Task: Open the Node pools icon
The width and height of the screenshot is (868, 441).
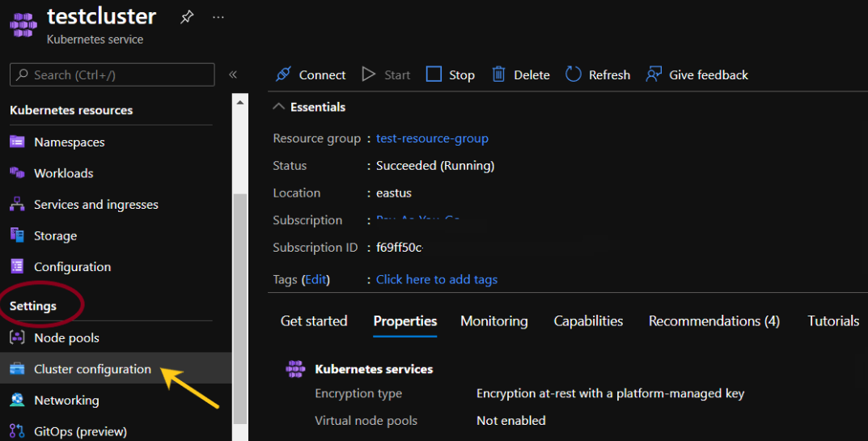Action: click(x=18, y=337)
